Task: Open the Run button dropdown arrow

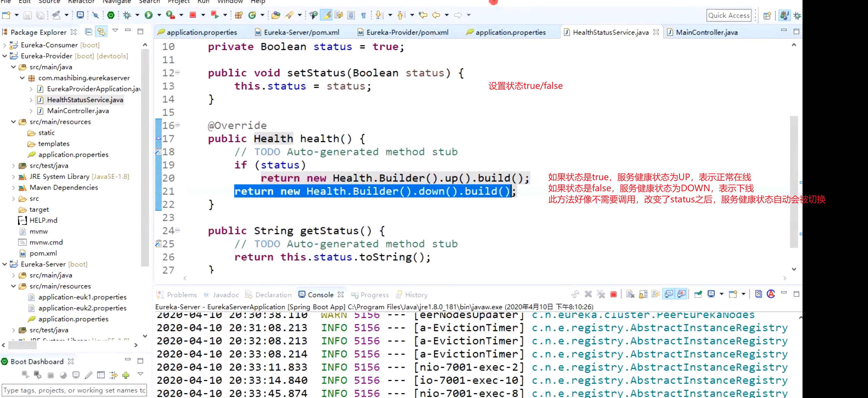Action: (159, 15)
